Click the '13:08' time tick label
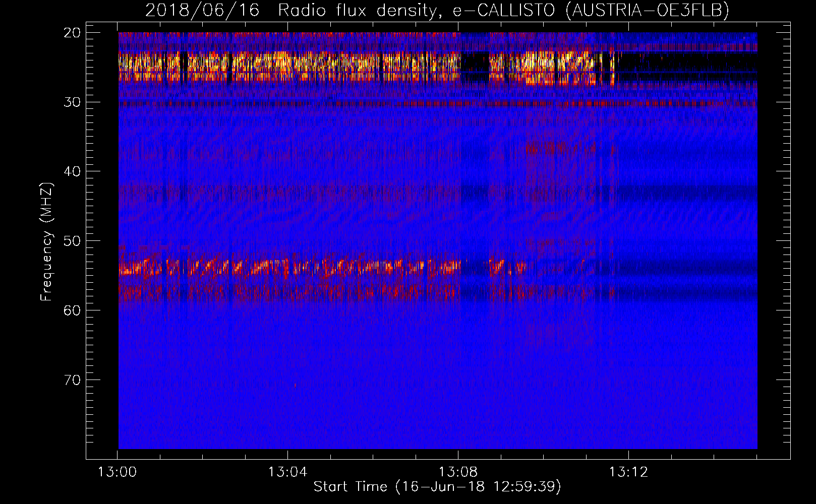Screen dimensions: 816x504 click(x=458, y=472)
